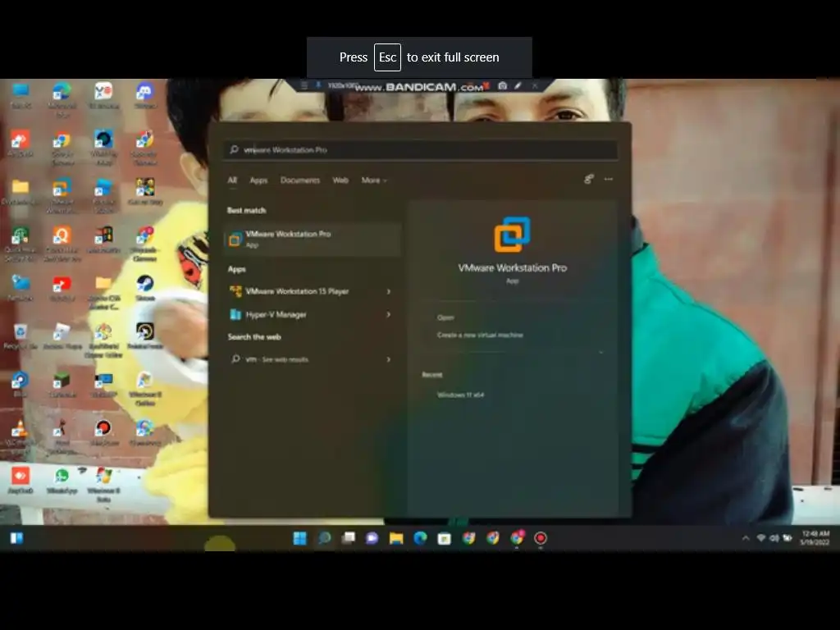Viewport: 840px width, 630px height.
Task: Open the Chat icon on the taskbar
Action: coord(372,538)
